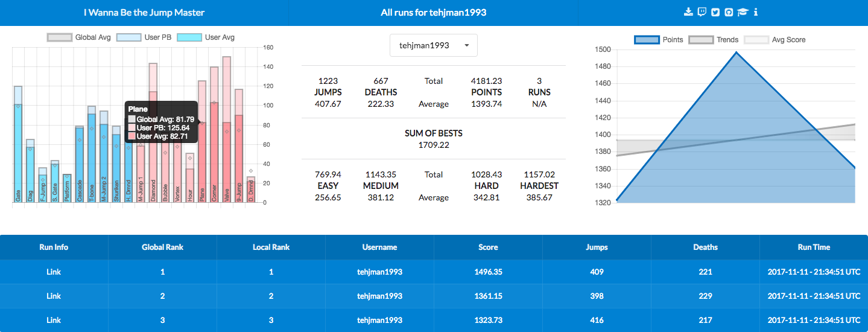Click the info icon in the header
The height and width of the screenshot is (332, 868).
[756, 12]
